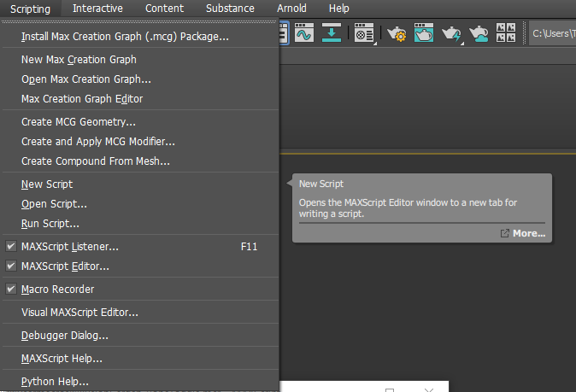
Task: Open Render Setup teapot-with-gear icon
Action: (397, 34)
